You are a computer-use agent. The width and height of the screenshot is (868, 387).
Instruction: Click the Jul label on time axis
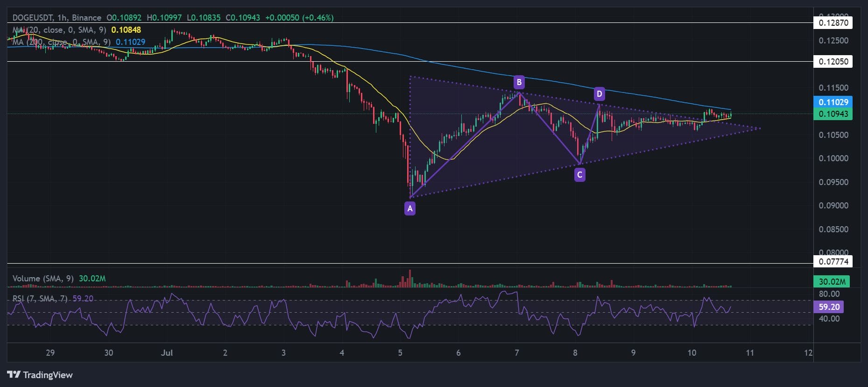point(167,352)
